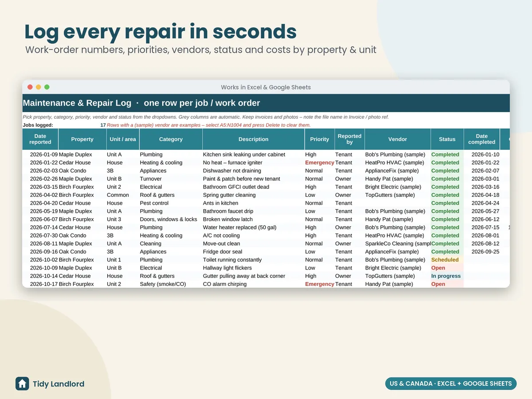
Task: Select unit cell Unit 3
Action: [123, 219]
